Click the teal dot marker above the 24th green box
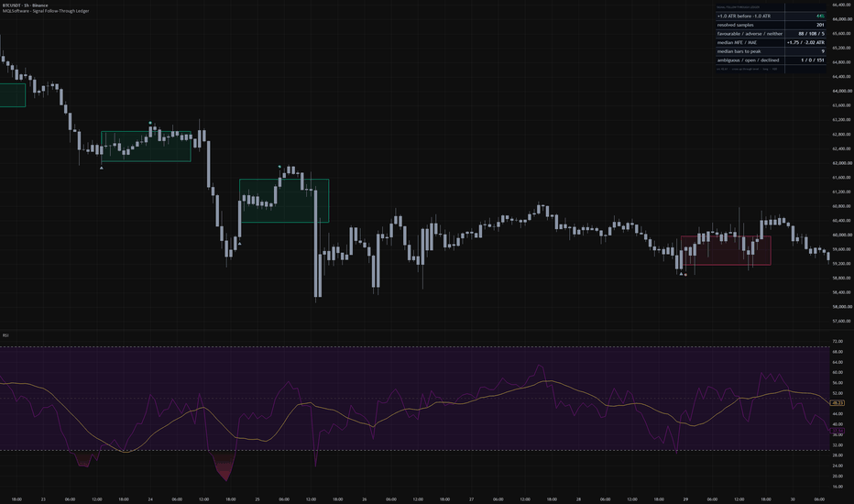 (x=150, y=123)
